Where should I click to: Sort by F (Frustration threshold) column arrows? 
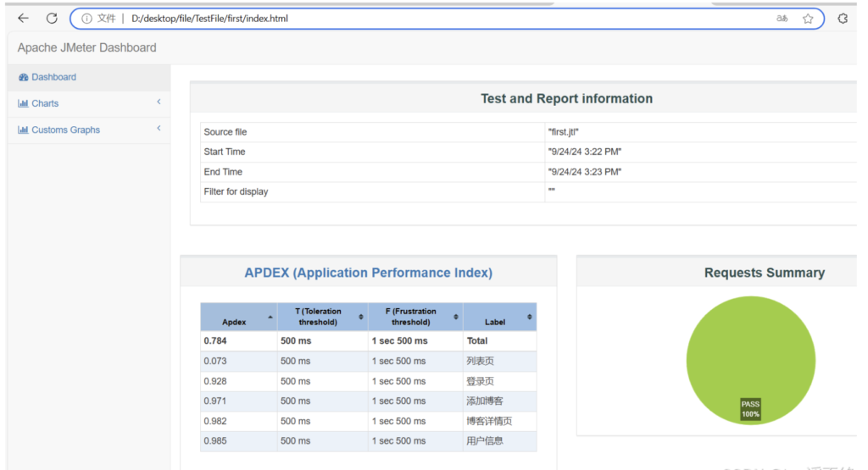click(x=455, y=317)
